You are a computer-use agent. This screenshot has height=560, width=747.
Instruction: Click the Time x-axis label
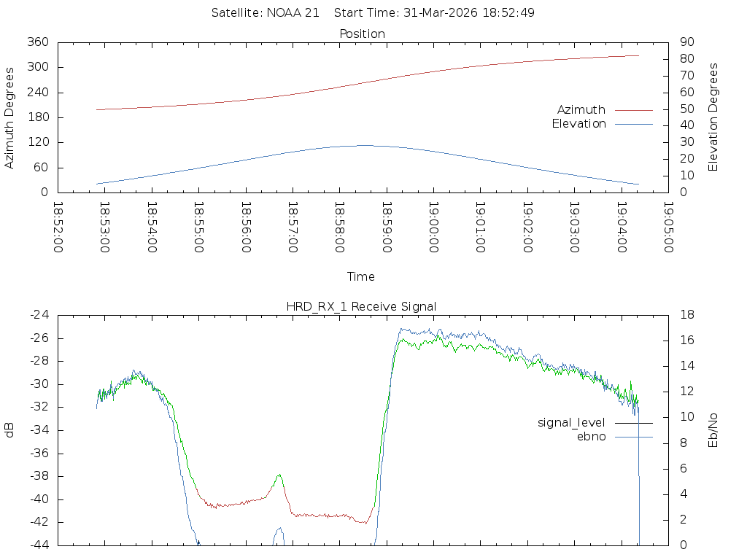(361, 277)
